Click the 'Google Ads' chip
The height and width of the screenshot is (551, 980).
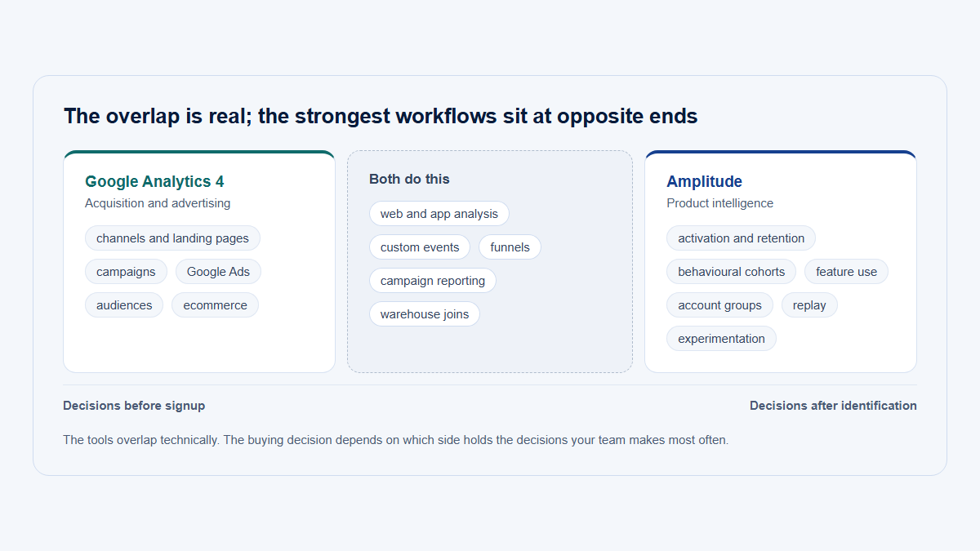(218, 272)
